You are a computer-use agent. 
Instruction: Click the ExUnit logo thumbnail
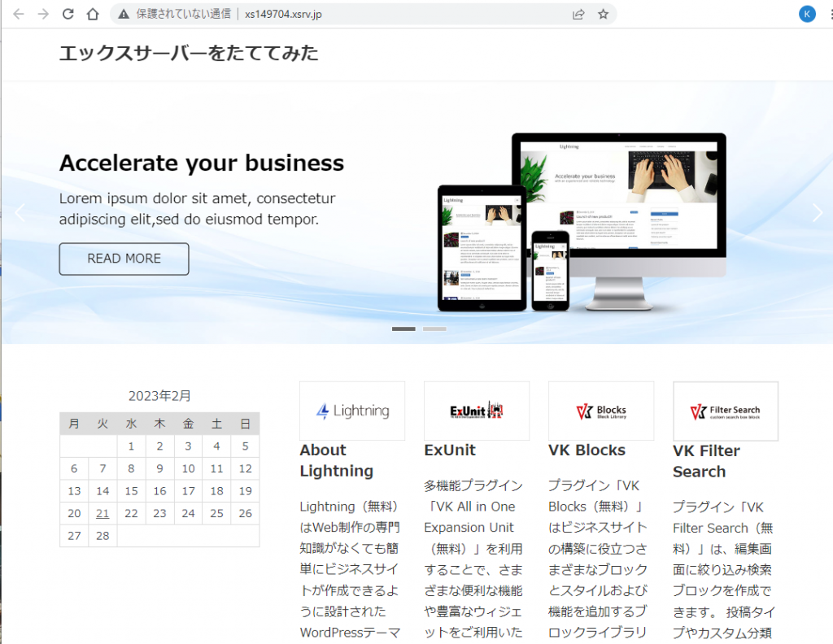pyautogui.click(x=476, y=411)
